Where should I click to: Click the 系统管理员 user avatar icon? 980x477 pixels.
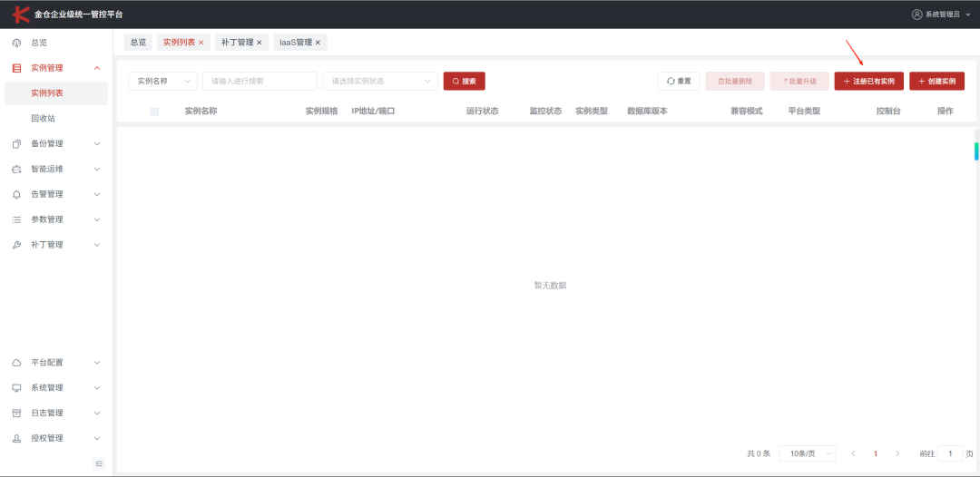click(916, 15)
